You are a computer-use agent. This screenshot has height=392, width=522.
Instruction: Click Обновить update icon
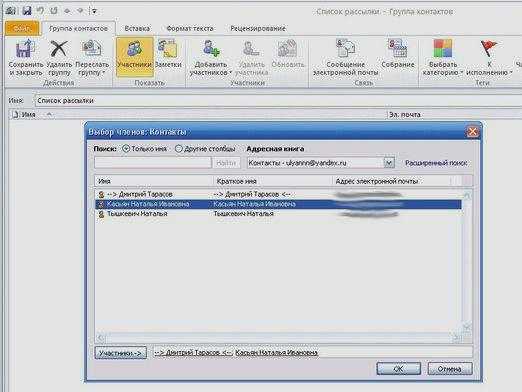[x=287, y=48]
